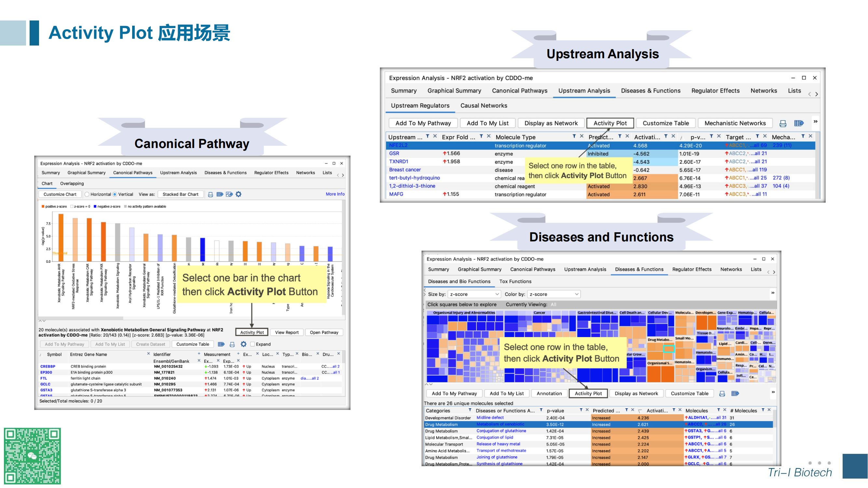868x488 pixels.
Task: Print the Upstream Regulators table
Action: click(783, 123)
